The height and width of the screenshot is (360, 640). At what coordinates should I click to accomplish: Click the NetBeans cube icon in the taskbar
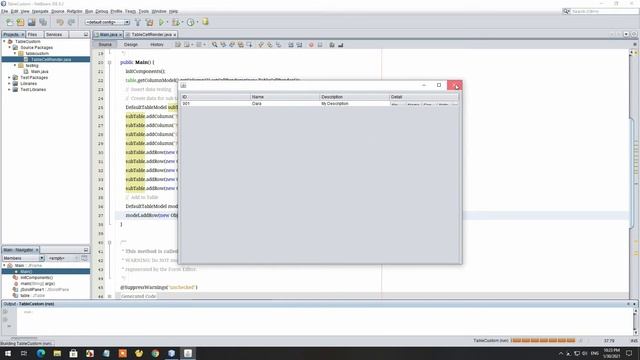click(171, 353)
